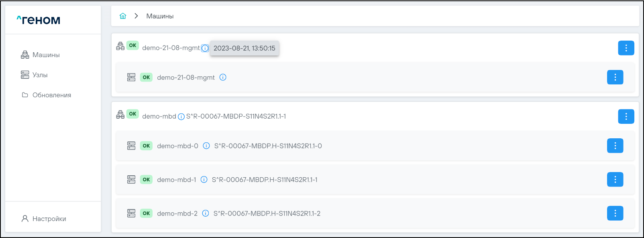The width and height of the screenshot is (644, 238).
Task: Open Обновления section in sidebar
Action: click(51, 95)
